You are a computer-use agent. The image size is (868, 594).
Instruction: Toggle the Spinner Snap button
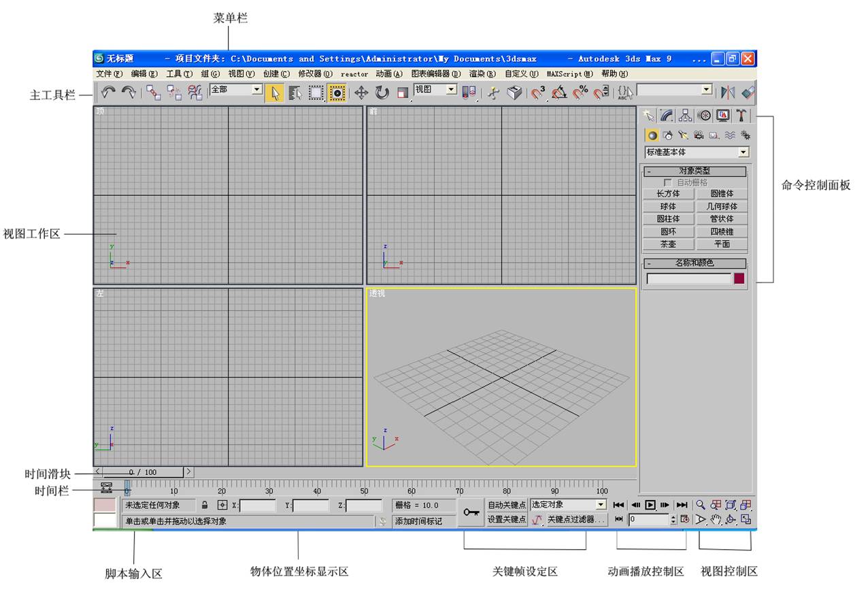601,93
